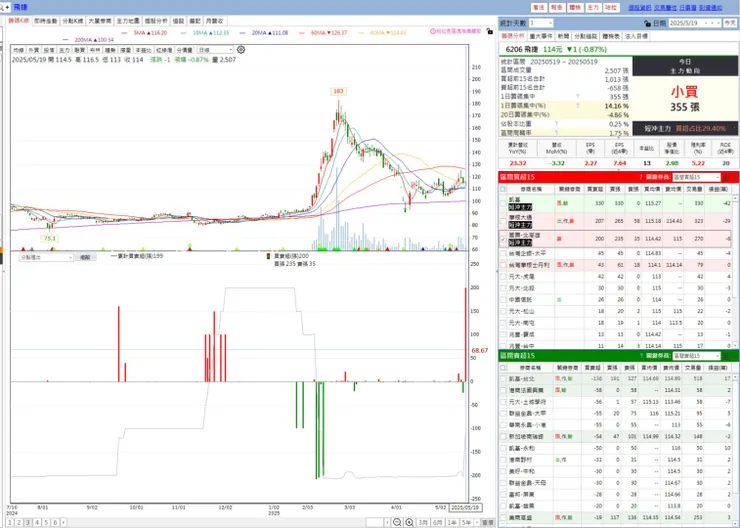Select page 3 at bottom-left
740x528 pixels.
point(28,522)
